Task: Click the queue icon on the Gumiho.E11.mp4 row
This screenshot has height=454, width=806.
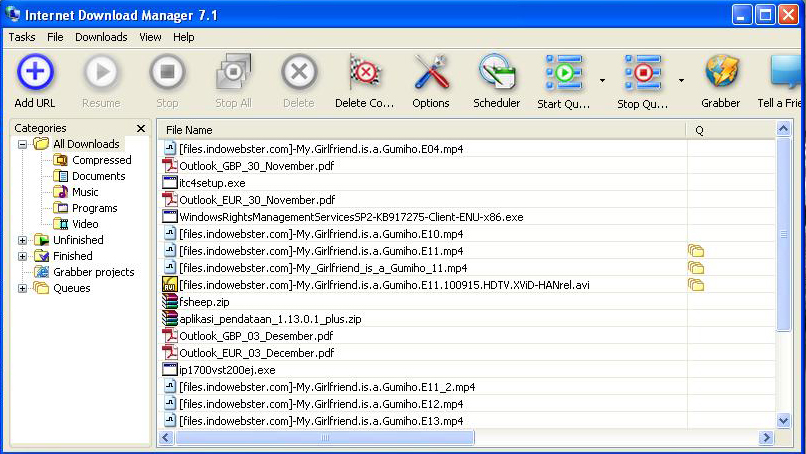Action: [696, 251]
